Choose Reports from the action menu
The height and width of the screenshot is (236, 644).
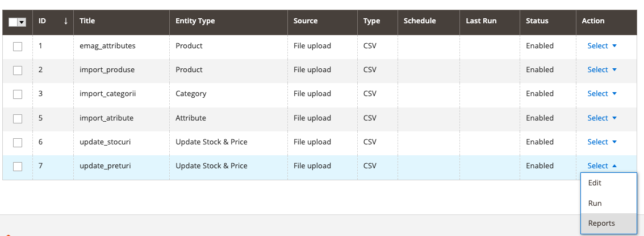609,223
